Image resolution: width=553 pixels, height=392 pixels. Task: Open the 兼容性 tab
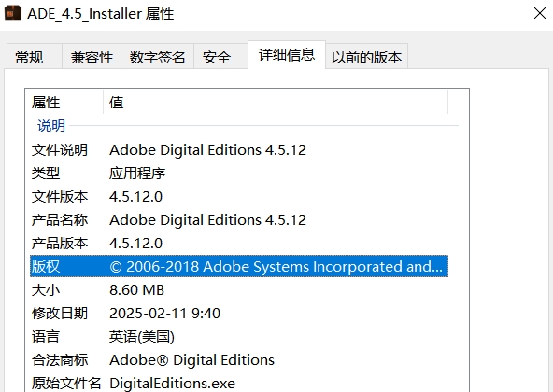(x=92, y=57)
